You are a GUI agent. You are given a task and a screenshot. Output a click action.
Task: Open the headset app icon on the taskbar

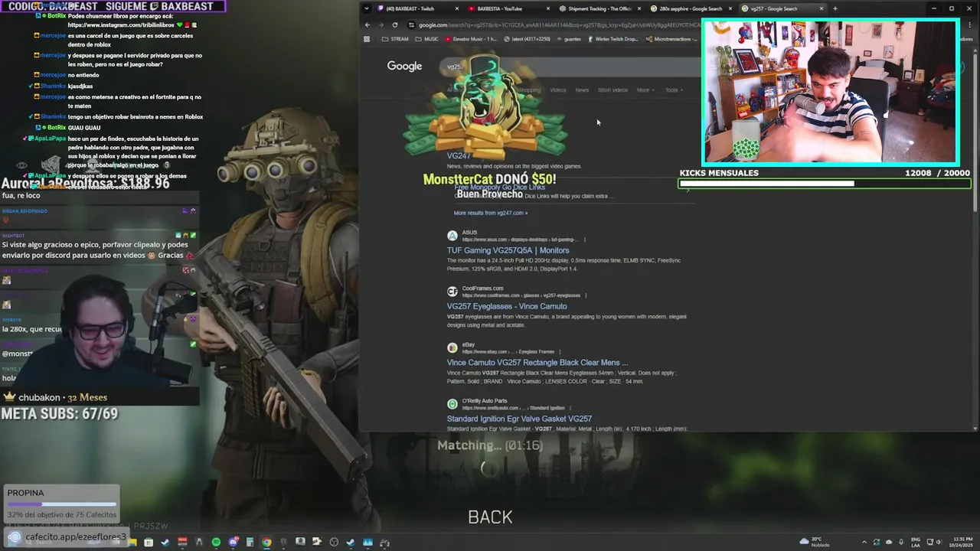coord(385,543)
